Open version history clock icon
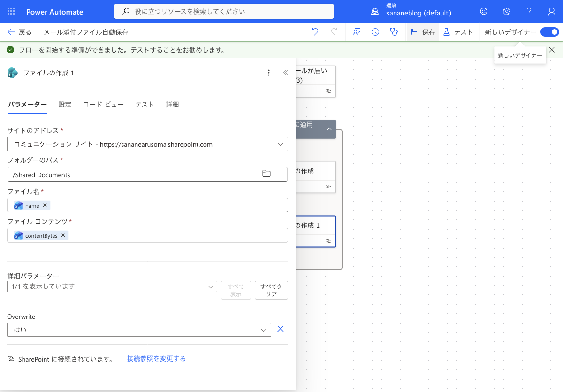563x392 pixels. click(x=375, y=32)
